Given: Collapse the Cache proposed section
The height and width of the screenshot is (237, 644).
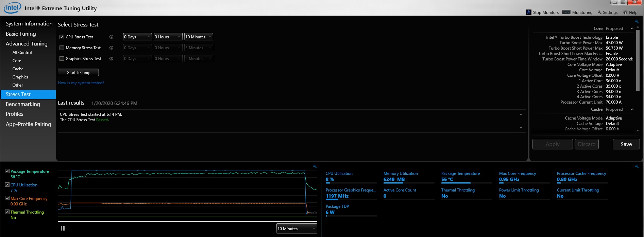Looking at the screenshot, I should click(632, 109).
